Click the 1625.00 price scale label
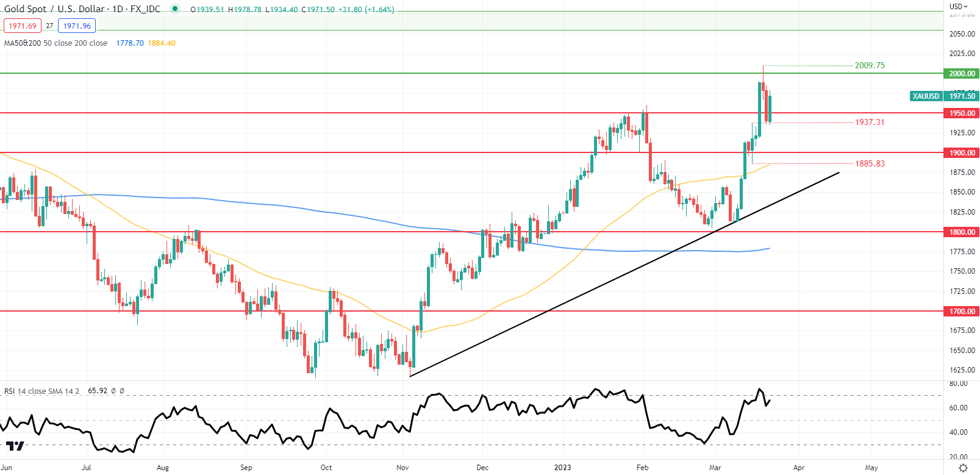 [x=962, y=370]
